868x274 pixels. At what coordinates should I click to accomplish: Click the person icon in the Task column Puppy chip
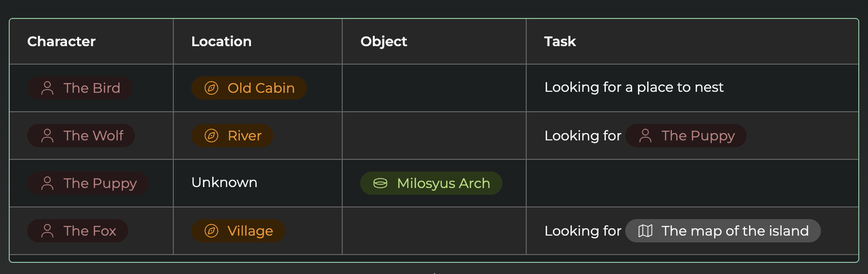point(645,136)
